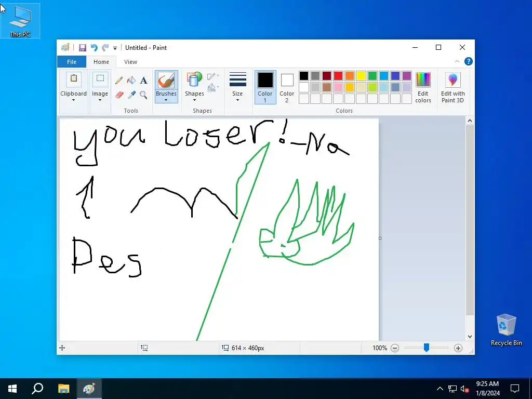Open Paint Help question mark
Screen dimensions: 532x399
469,61
